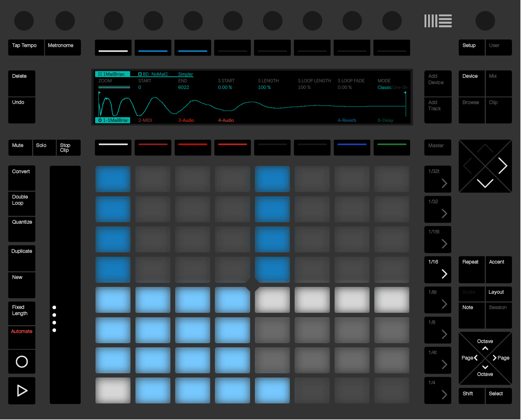Enable Automate mode
The width and height of the screenshot is (521, 420).
tap(22, 337)
